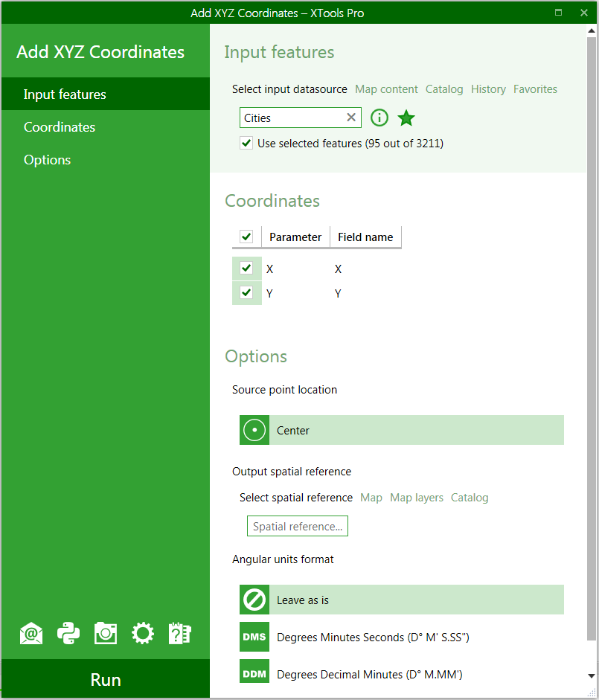Click the email envelope icon in sidebar

(x=31, y=634)
